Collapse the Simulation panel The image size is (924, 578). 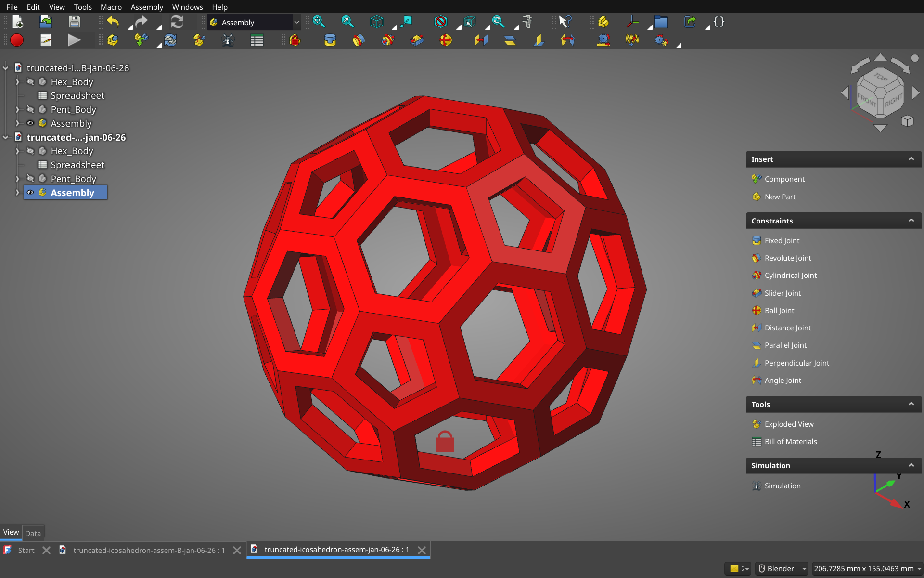tap(911, 465)
